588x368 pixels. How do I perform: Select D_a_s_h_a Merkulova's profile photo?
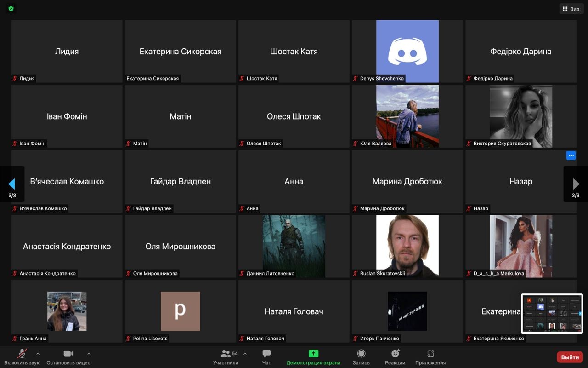coord(521,246)
